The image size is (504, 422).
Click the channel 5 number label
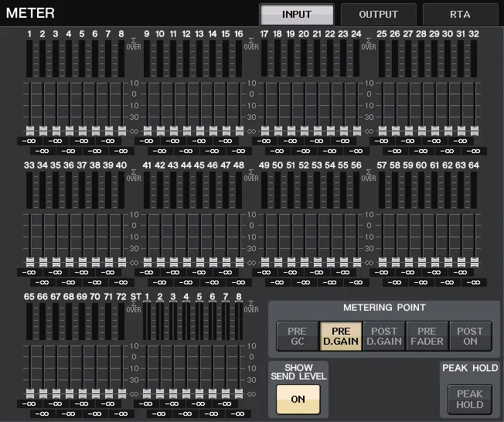82,34
